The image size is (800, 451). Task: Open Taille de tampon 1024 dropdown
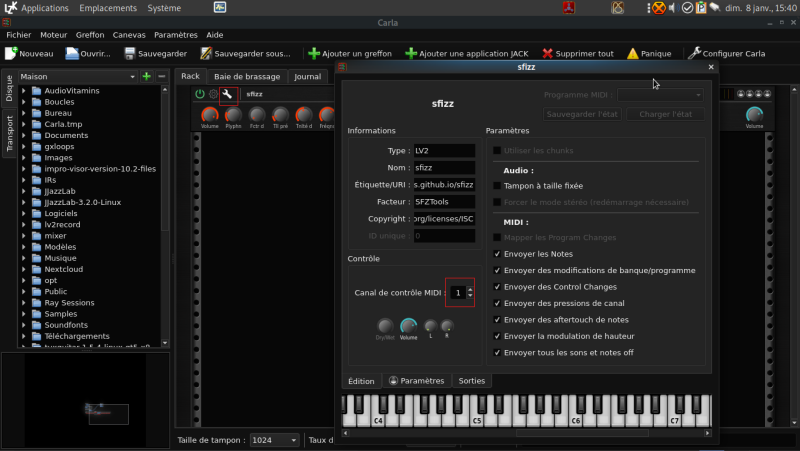click(274, 440)
